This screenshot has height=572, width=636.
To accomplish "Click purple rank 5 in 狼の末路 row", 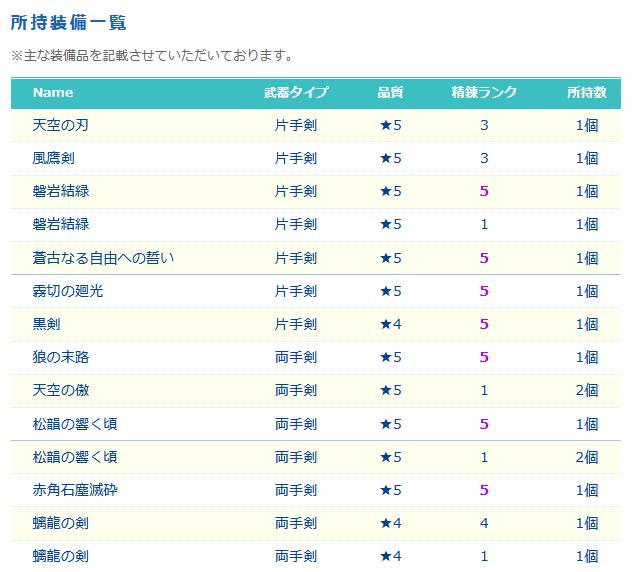I will pyautogui.click(x=484, y=357).
